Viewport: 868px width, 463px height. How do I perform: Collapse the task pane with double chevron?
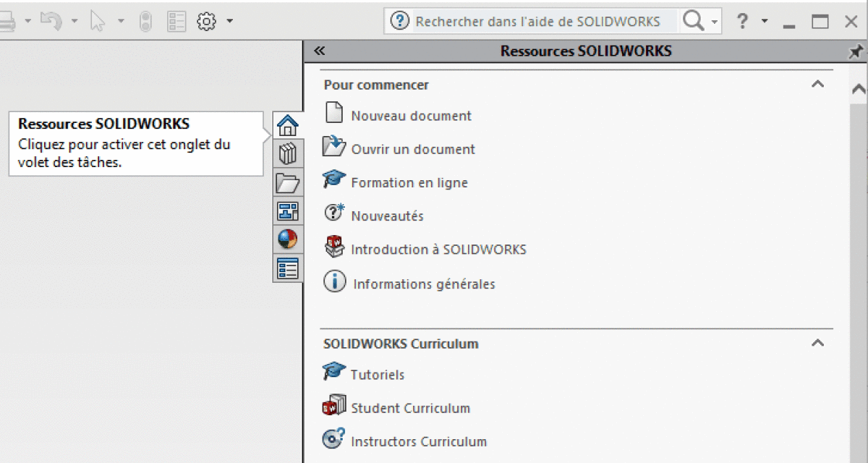320,51
